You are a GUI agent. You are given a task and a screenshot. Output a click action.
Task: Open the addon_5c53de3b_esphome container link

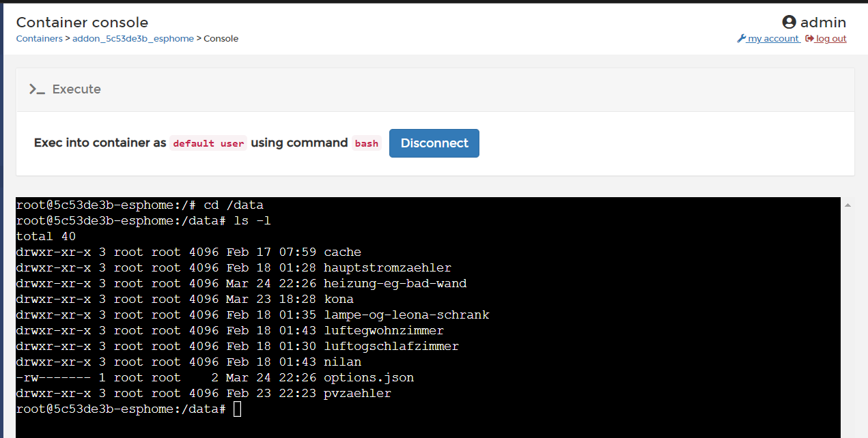click(x=132, y=38)
